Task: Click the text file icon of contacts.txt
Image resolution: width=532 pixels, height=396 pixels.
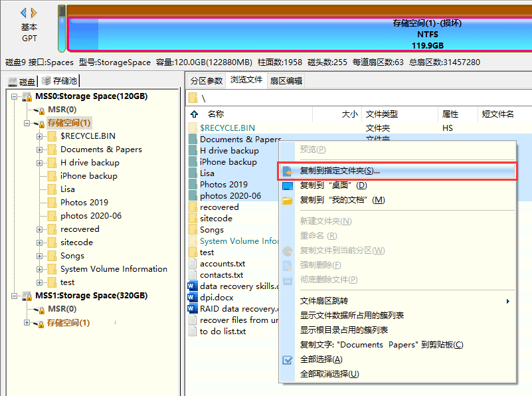Action: click(193, 275)
